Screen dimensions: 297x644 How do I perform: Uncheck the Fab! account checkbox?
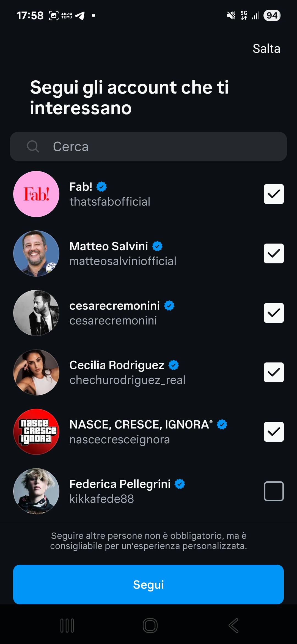[x=274, y=194]
